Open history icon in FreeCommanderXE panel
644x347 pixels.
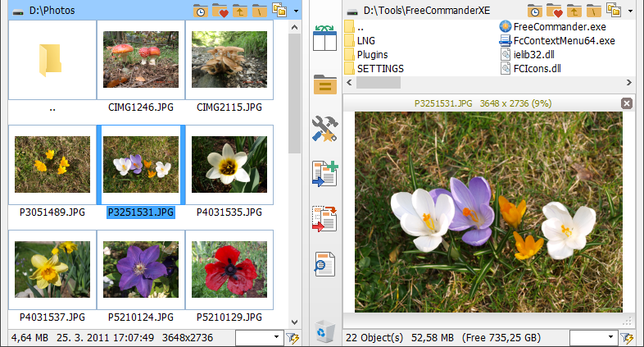tap(534, 11)
